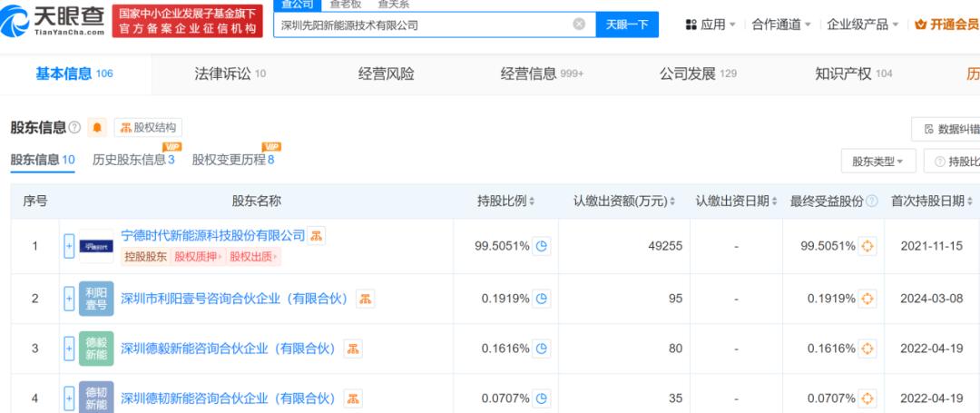Click the TianYanCha logo
980x413 pixels.
tap(53, 20)
